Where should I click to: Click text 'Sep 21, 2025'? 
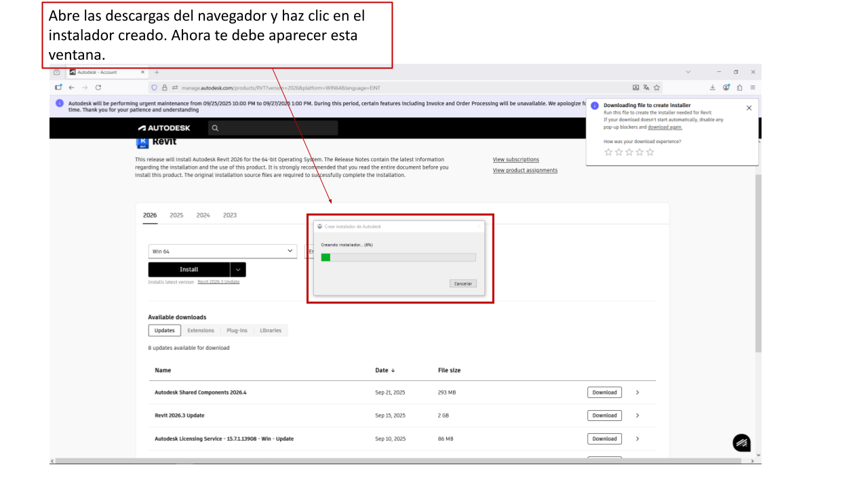pyautogui.click(x=390, y=392)
